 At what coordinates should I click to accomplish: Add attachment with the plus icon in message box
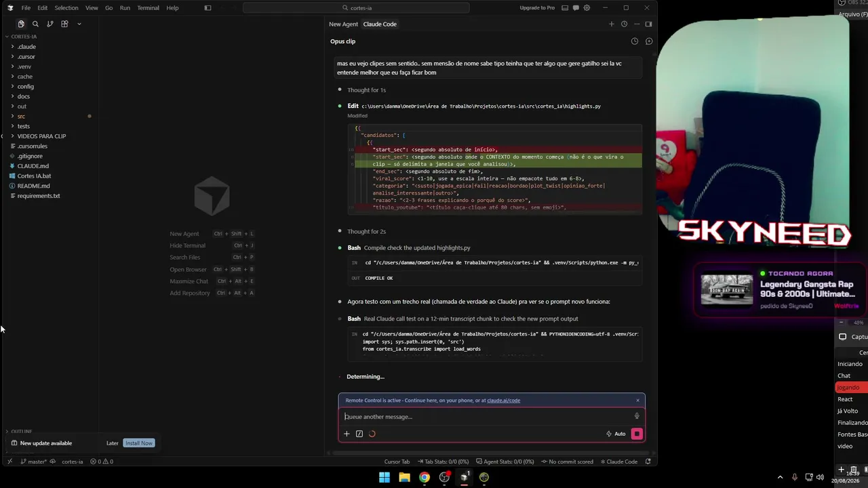pyautogui.click(x=347, y=434)
